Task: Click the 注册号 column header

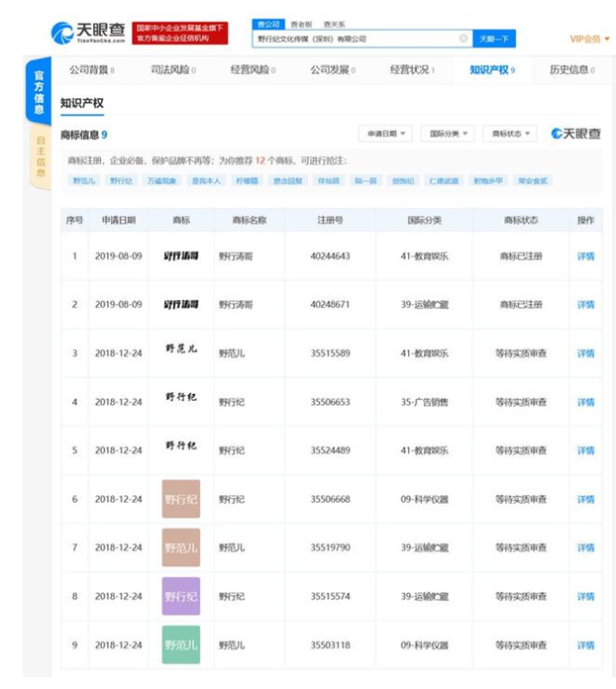Action: [330, 220]
